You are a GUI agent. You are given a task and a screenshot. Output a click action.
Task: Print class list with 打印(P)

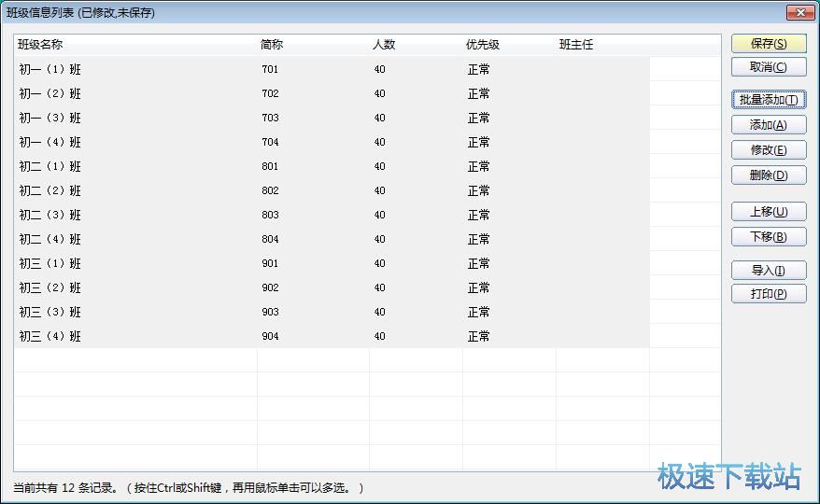769,294
